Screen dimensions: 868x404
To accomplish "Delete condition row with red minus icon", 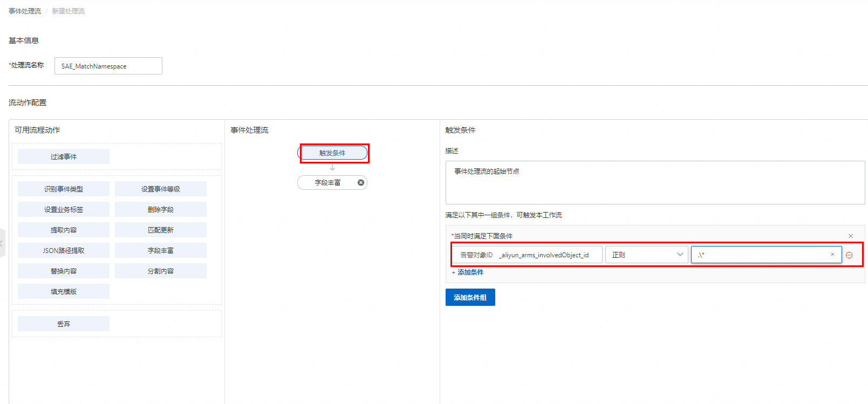I will click(849, 255).
